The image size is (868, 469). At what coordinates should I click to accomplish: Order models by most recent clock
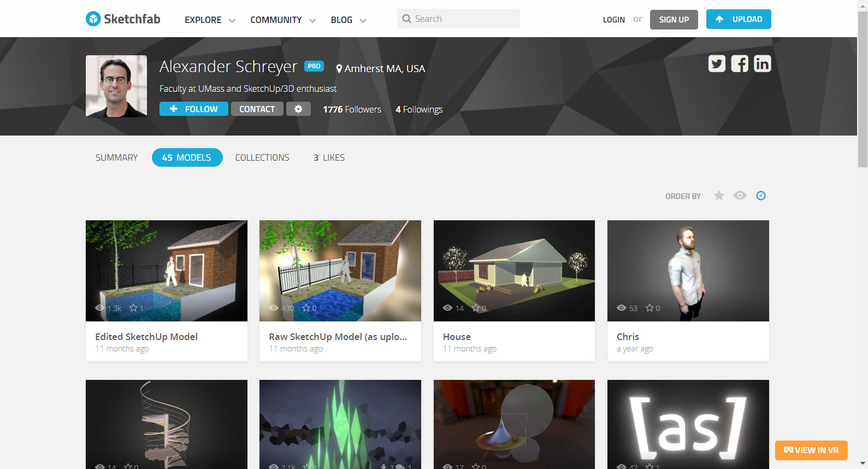click(x=761, y=196)
